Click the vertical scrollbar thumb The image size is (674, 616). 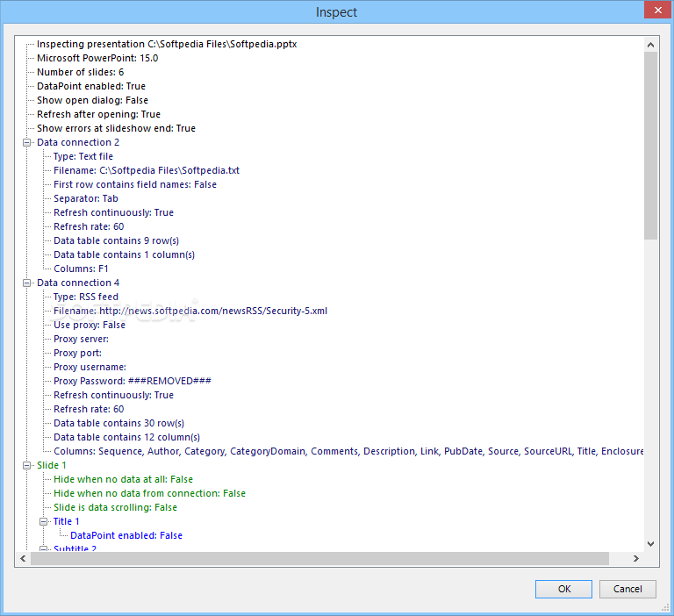(651, 146)
